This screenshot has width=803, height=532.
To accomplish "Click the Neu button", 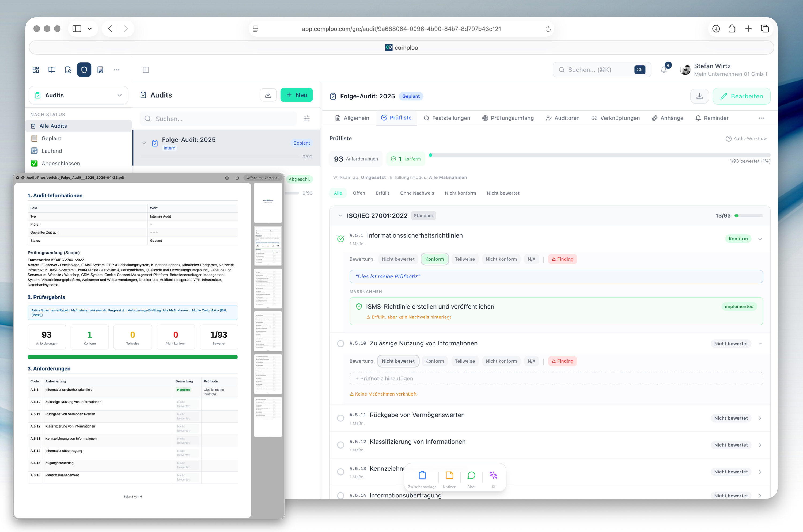I will [296, 95].
